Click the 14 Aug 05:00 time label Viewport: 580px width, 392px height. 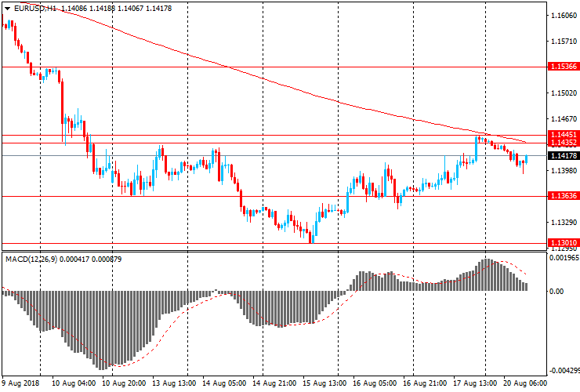[x=224, y=383]
